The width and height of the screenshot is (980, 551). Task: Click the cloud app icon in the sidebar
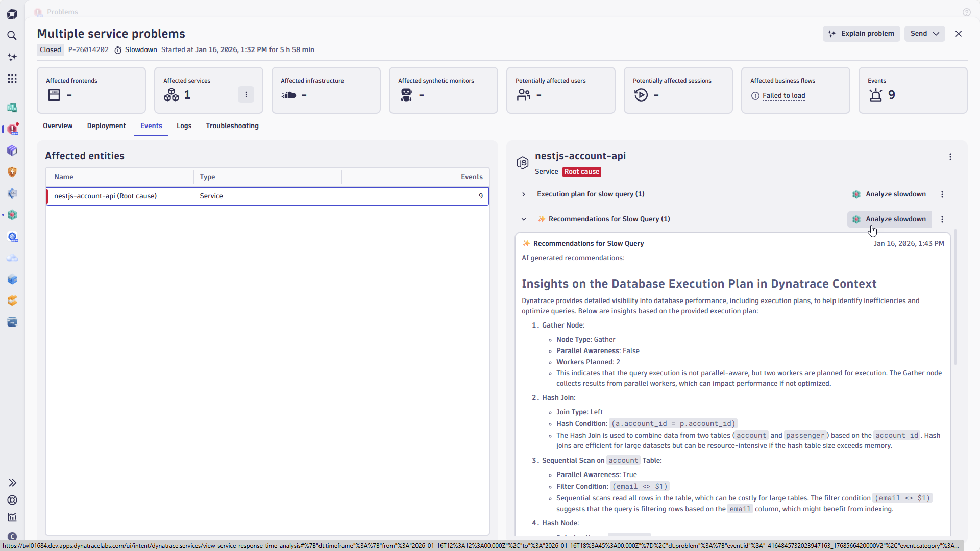point(12,258)
